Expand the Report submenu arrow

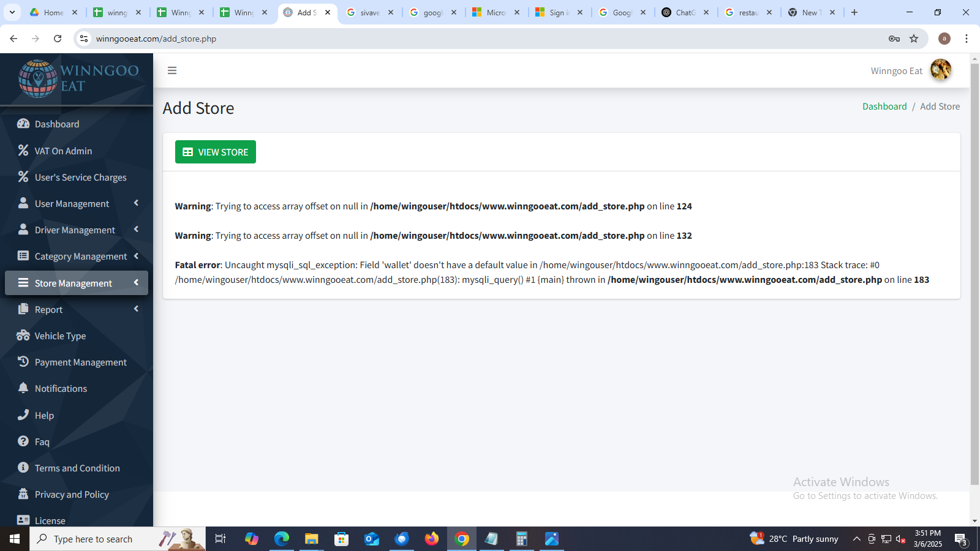[x=136, y=309]
